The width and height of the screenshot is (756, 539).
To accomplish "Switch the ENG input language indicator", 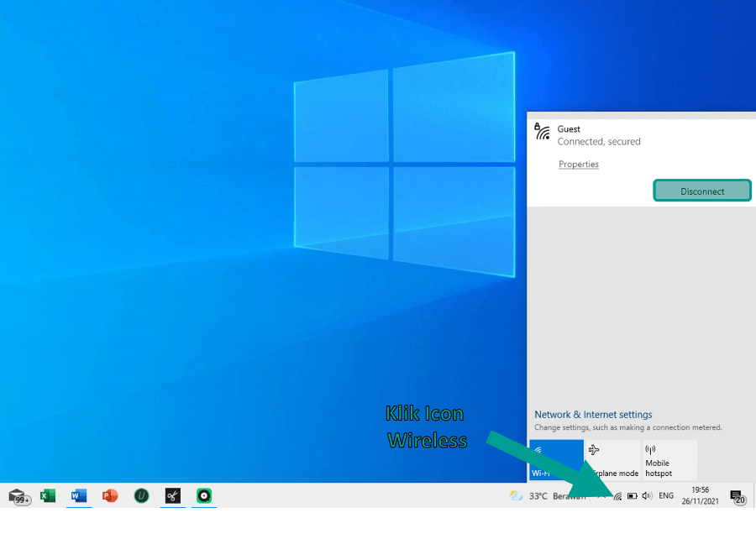I will pos(666,495).
